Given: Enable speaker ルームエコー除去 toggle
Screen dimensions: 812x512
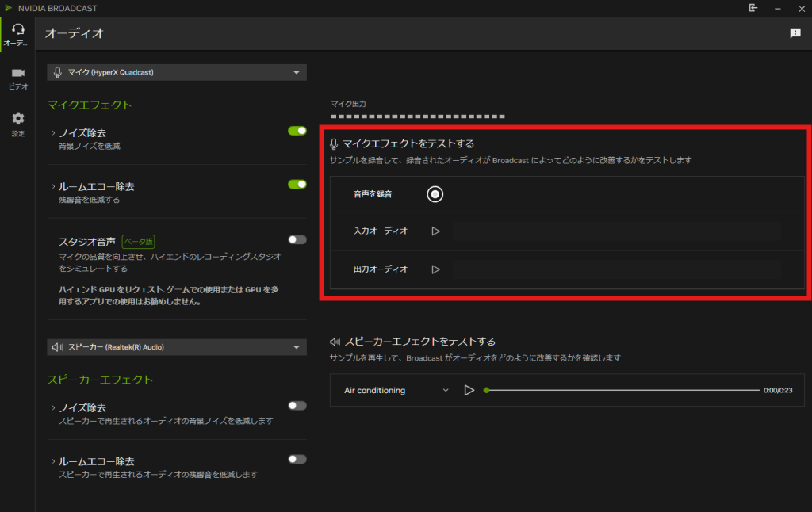Looking at the screenshot, I should tap(297, 459).
